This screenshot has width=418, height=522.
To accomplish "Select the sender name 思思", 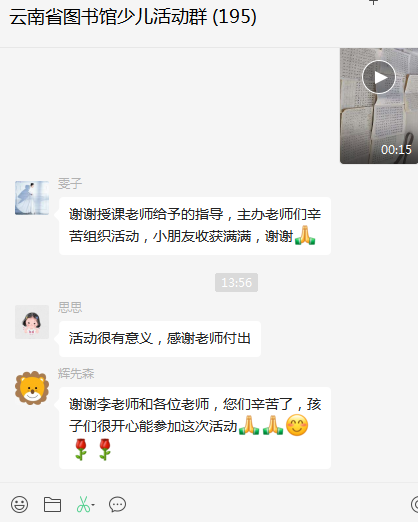I will coord(70,307).
